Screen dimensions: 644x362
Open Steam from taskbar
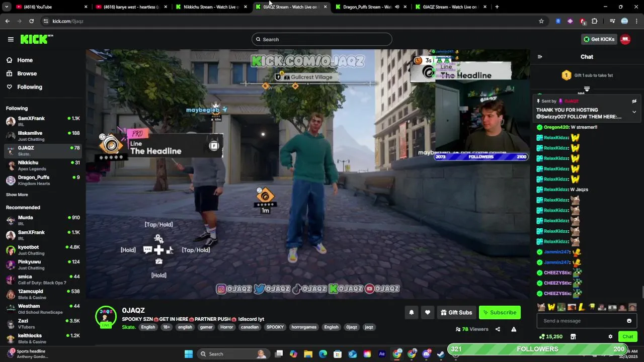click(x=441, y=354)
